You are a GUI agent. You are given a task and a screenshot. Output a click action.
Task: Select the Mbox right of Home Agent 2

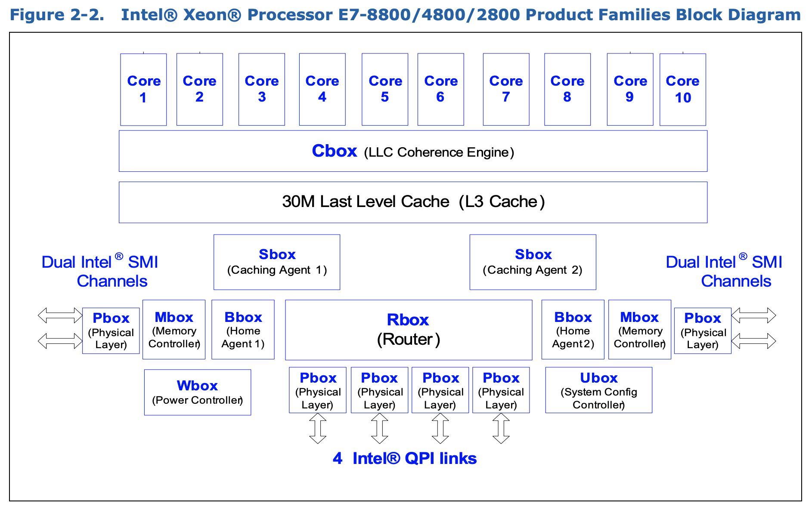click(640, 330)
